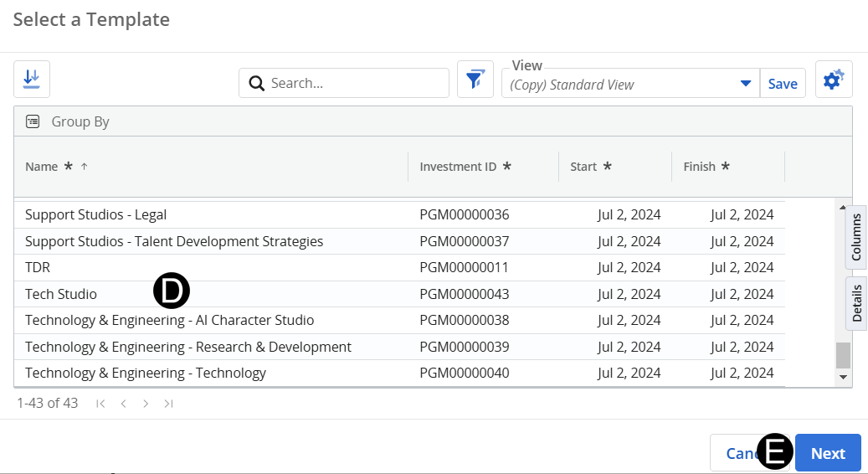Image resolution: width=868 pixels, height=474 pixels.
Task: Expand the View dropdown arrow
Action: [x=745, y=84]
